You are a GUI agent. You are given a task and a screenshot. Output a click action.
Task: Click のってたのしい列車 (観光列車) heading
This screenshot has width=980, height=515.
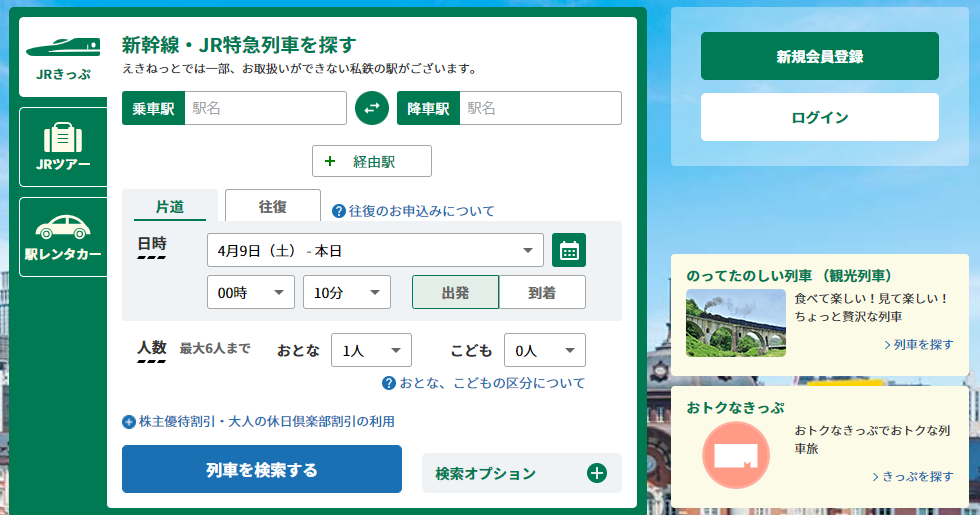789,276
